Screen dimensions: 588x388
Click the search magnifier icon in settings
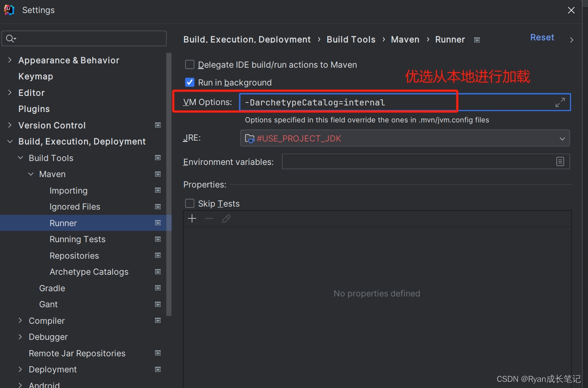coord(11,39)
